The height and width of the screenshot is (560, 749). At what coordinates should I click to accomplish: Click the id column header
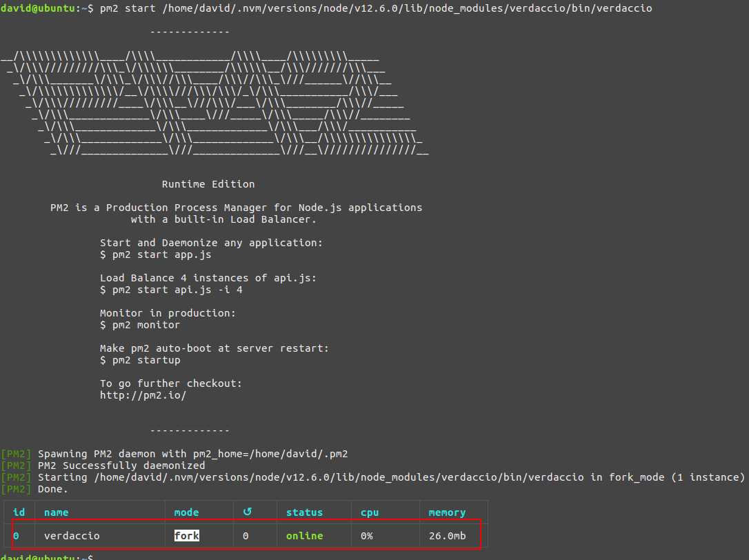(x=19, y=512)
